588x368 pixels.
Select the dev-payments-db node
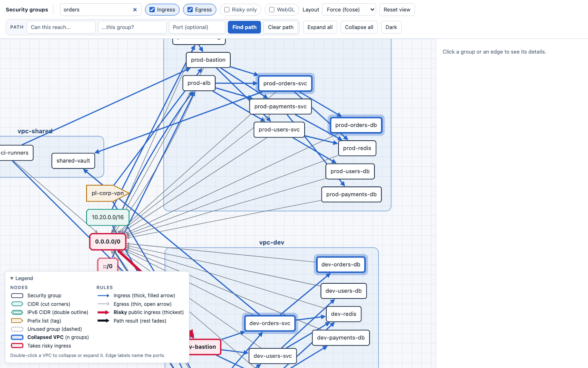[x=341, y=338]
